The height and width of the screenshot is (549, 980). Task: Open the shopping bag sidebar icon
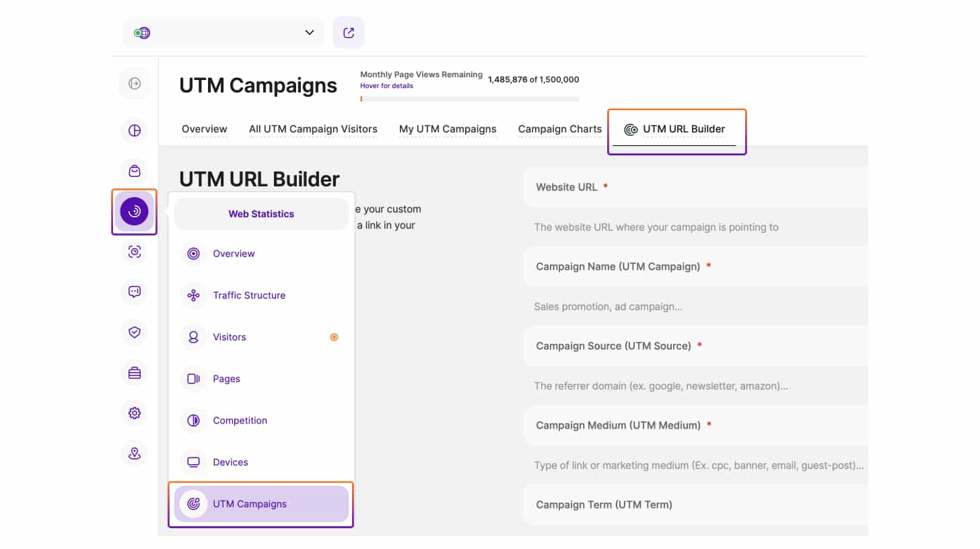point(135,171)
